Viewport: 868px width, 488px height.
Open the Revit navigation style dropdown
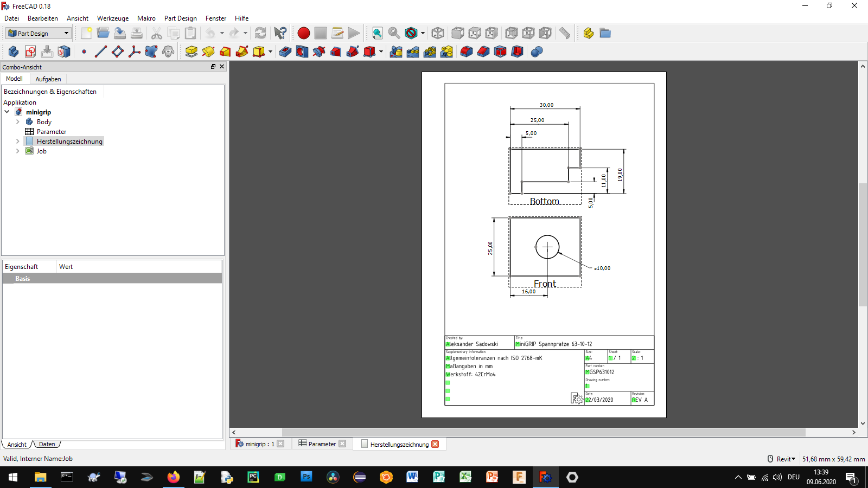coord(785,459)
